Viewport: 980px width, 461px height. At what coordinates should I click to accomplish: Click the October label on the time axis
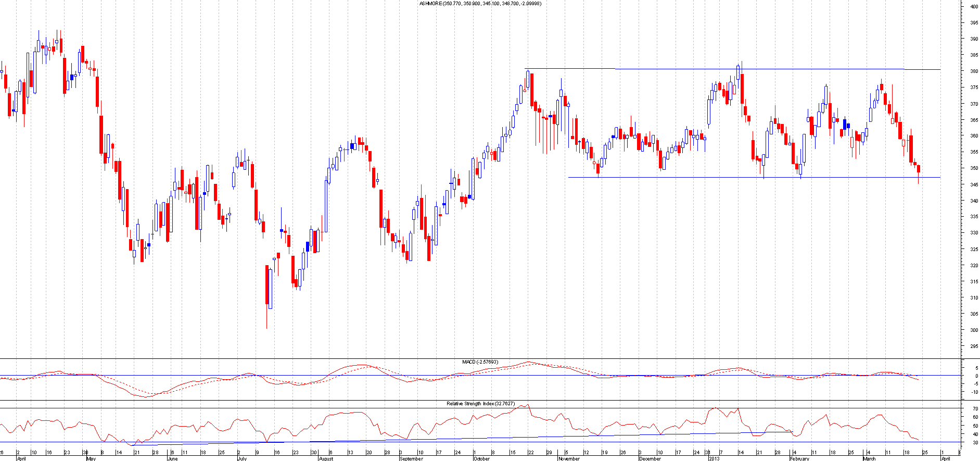click(x=481, y=459)
